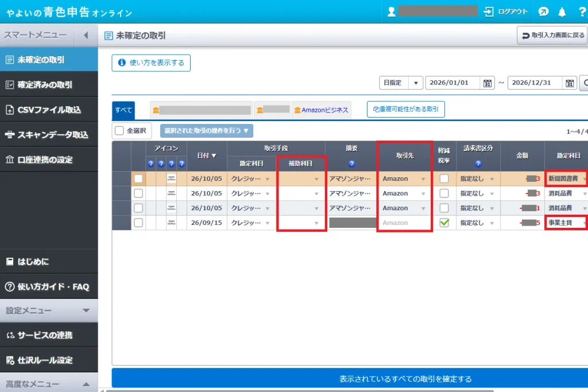Click the 請求書区分 column help icon
The height and width of the screenshot is (392, 588).
tap(478, 164)
